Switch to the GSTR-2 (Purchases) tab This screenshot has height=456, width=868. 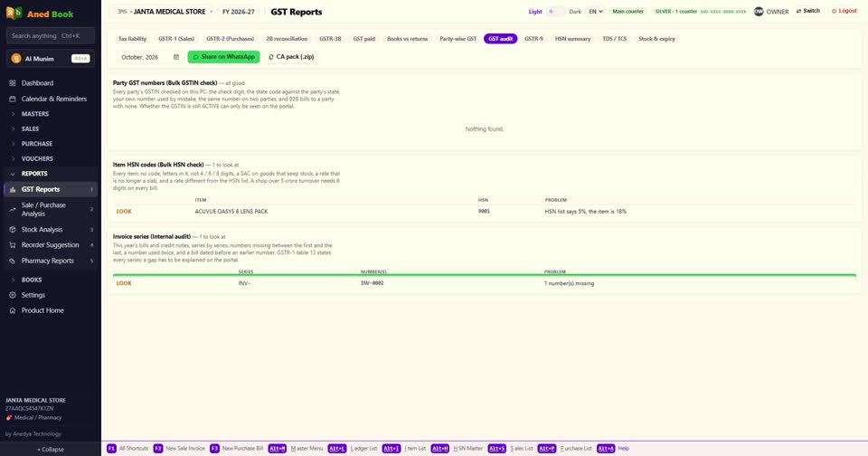pos(231,39)
